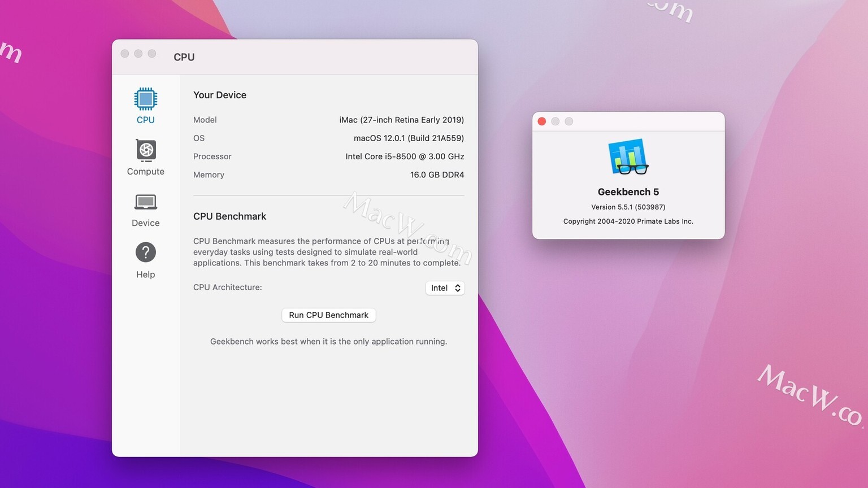Viewport: 868px width, 488px height.
Task: Open the CPU Architecture Intel dropdown
Action: (445, 288)
